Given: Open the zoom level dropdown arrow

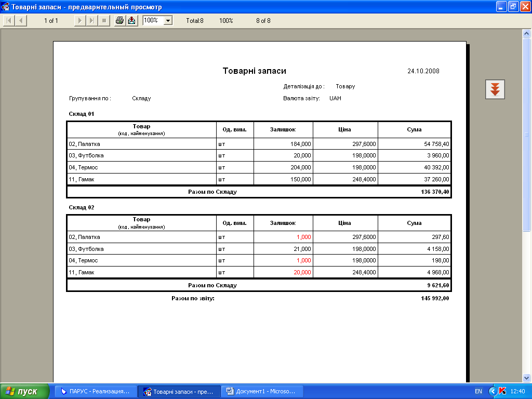Looking at the screenshot, I should (168, 21).
